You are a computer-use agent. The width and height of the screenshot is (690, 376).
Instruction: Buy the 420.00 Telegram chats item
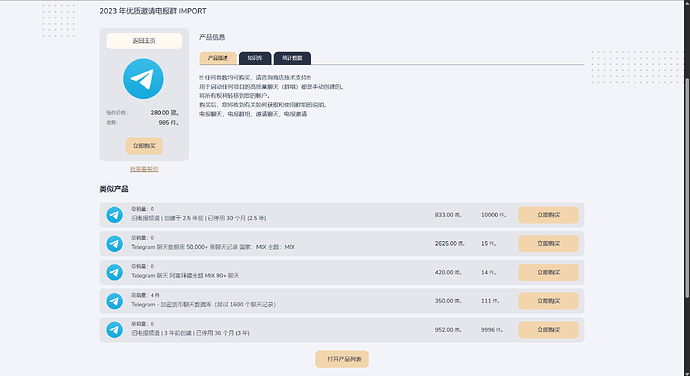(x=548, y=273)
